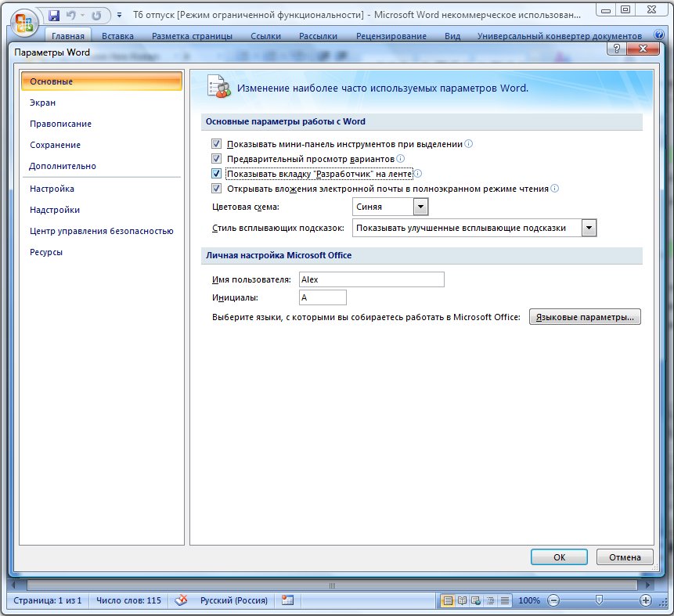Switch to Web Layout view icon
Screen dimensions: 674x616
476,600
